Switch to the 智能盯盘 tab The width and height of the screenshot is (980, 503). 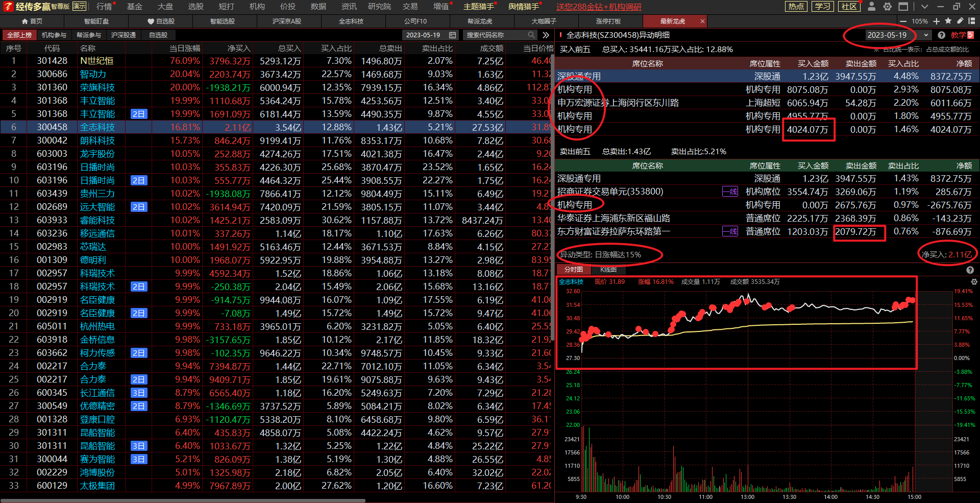tap(96, 21)
